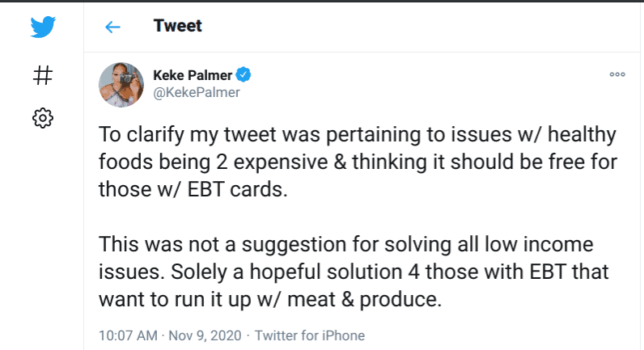Viewport: 644px width, 350px height.
Task: Click the Tweet header title
Action: [x=177, y=26]
